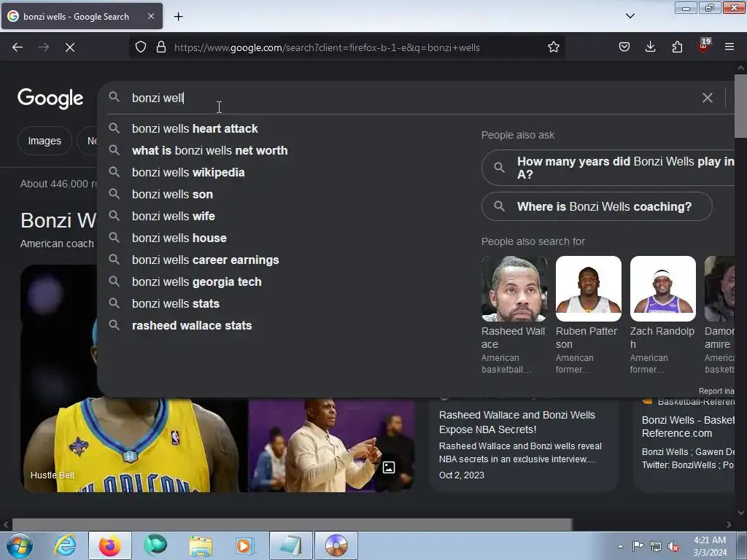Click the horizontal page scrollbar

[292, 524]
